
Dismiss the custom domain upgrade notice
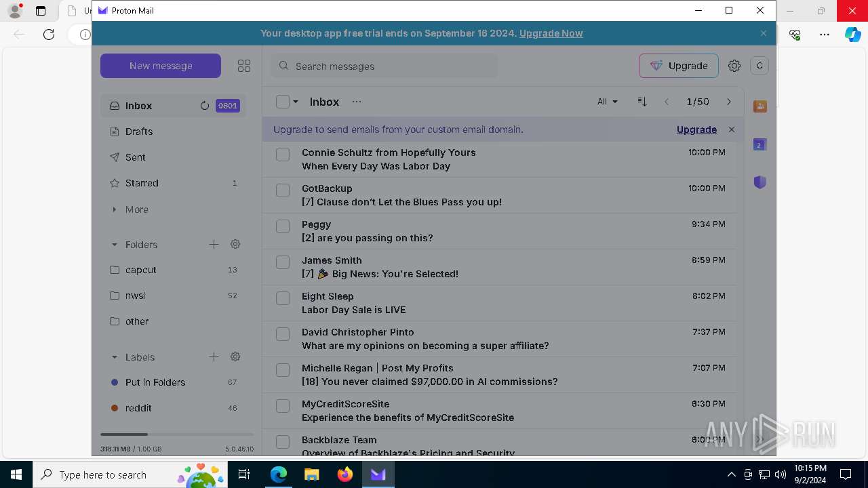[732, 129]
